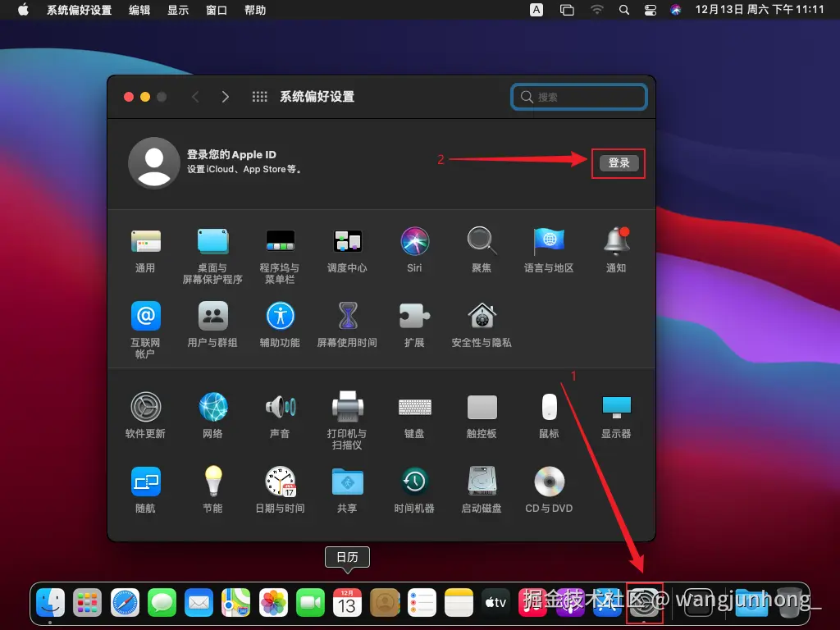
Task: Click the forward navigation chevron
Action: (x=226, y=96)
